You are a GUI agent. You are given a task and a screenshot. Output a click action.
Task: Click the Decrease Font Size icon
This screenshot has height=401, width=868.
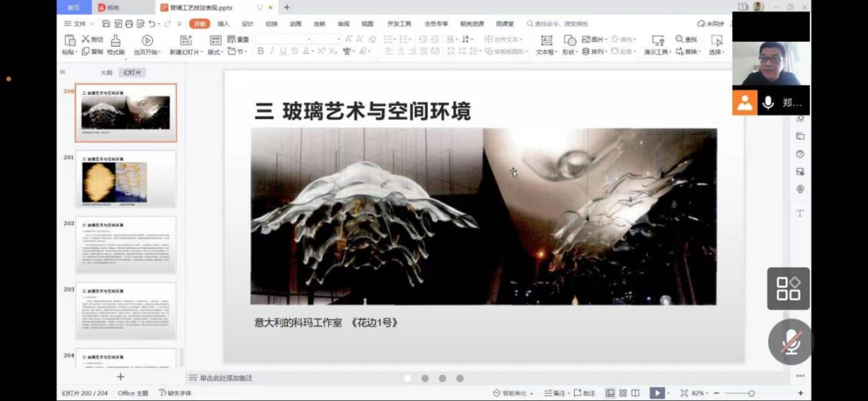[x=360, y=39]
